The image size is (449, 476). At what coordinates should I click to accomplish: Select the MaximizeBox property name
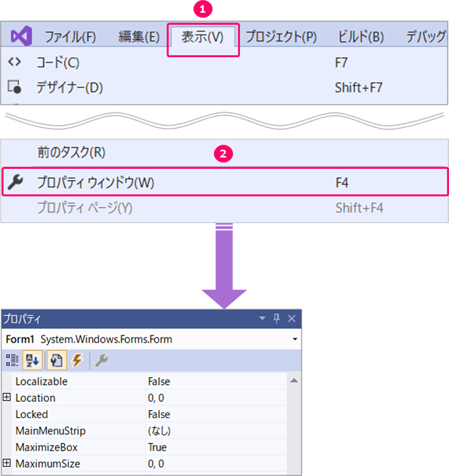tap(47, 447)
